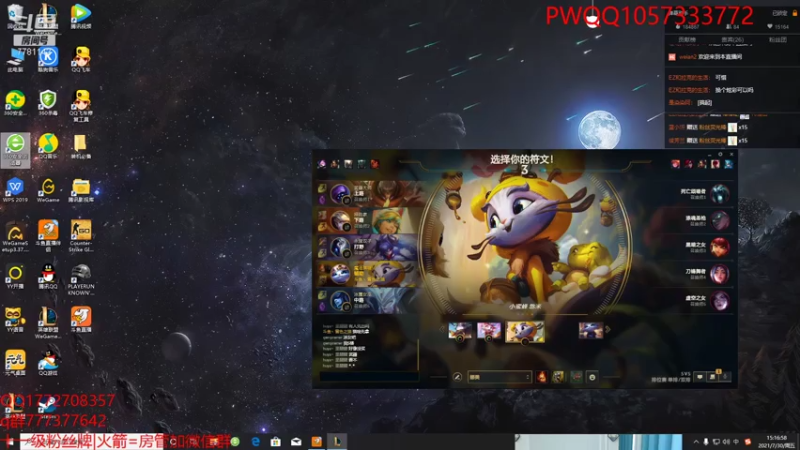Open WPS 2019 desktop shortcut
This screenshot has width=800, height=450.
[x=15, y=190]
